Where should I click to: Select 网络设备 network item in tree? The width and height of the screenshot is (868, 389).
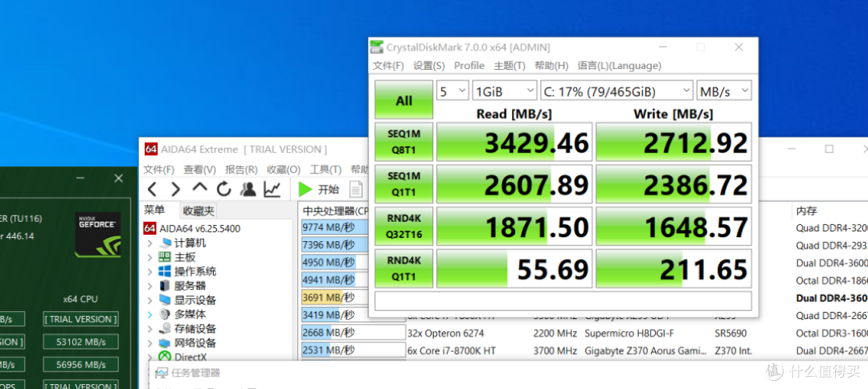pyautogui.click(x=187, y=343)
